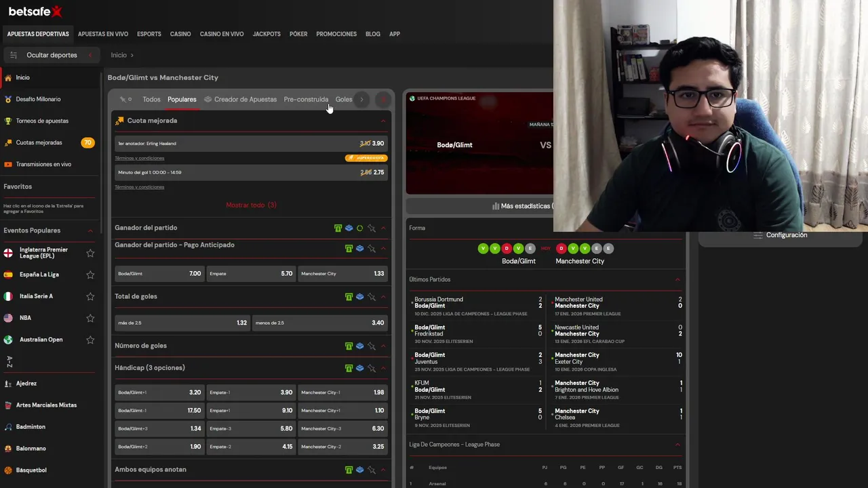Click the Betsafe logo

click(35, 11)
